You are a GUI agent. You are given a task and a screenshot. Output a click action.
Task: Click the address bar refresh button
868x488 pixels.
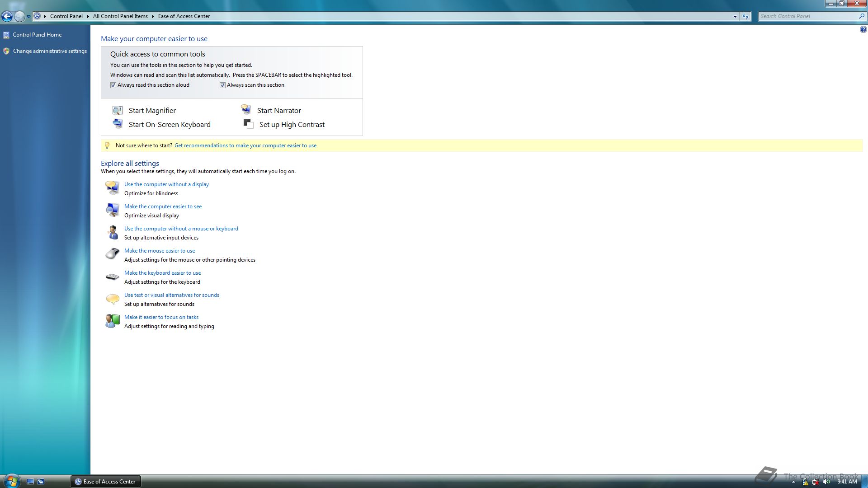745,16
